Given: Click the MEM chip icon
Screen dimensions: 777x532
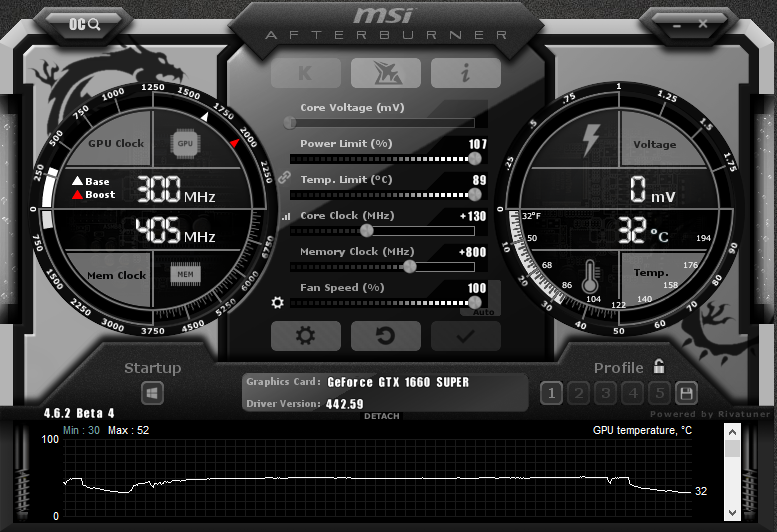Looking at the screenshot, I should coord(185,274).
